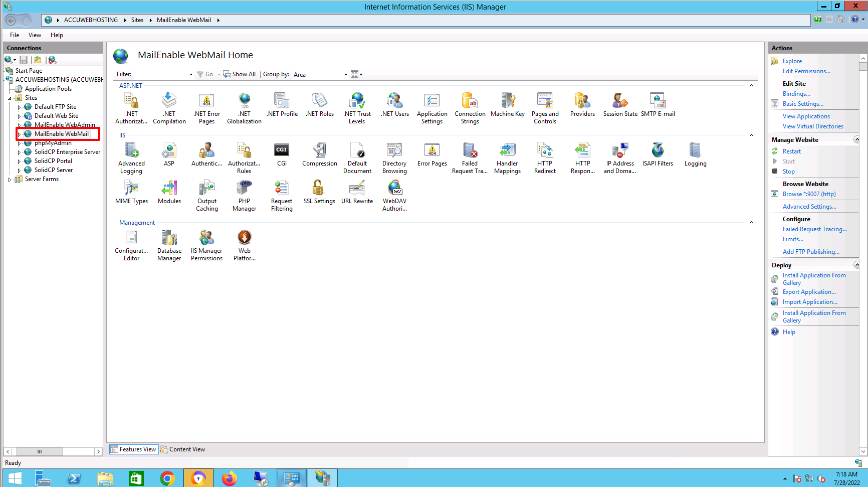Open Directory Browsing feature
The image size is (868, 487).
click(394, 158)
